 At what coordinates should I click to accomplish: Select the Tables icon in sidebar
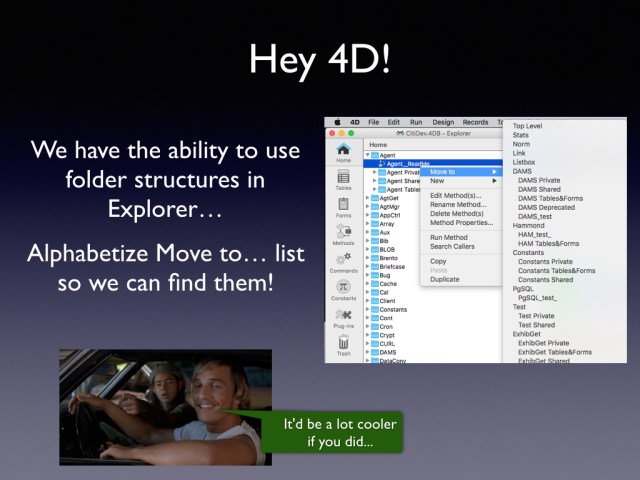343,178
